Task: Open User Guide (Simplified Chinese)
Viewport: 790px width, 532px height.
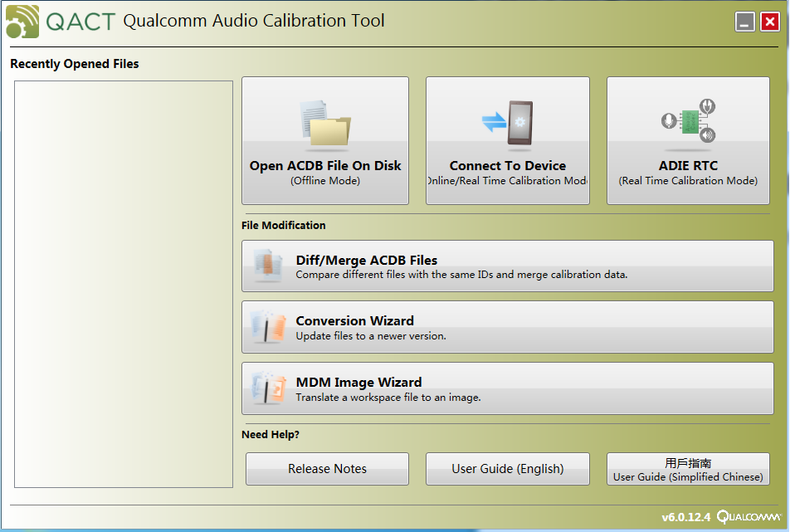Action: pos(688,469)
